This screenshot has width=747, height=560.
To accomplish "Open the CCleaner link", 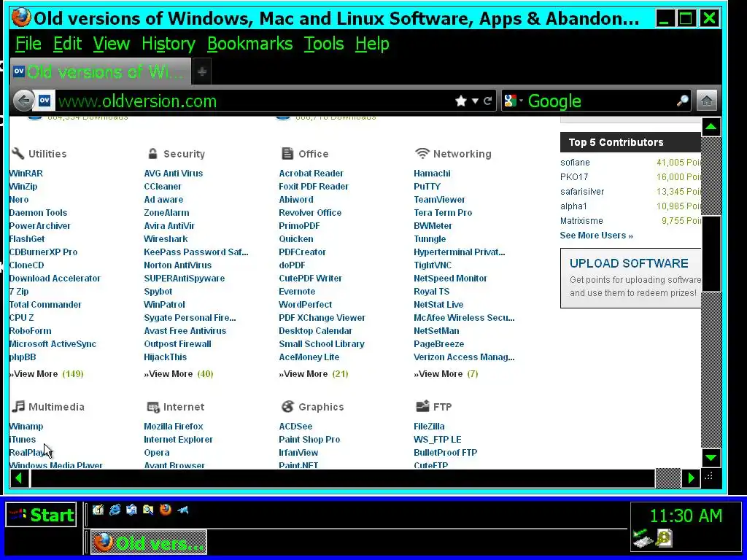I will (163, 187).
